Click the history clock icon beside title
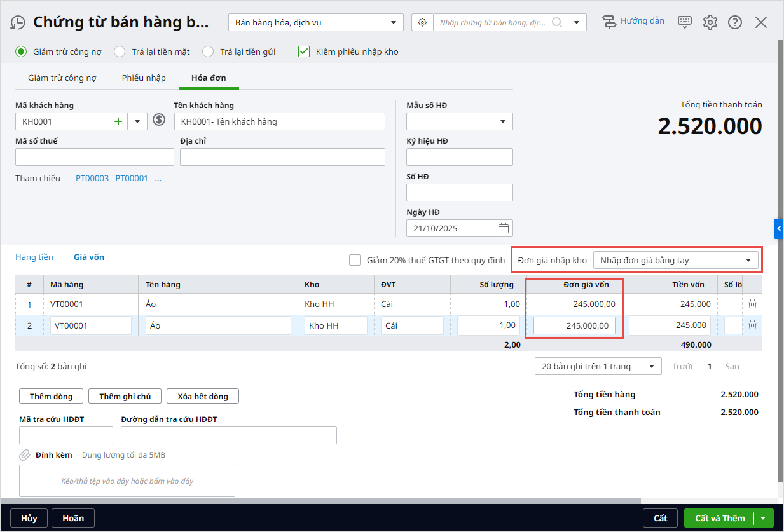The image size is (784, 532). coord(18,23)
